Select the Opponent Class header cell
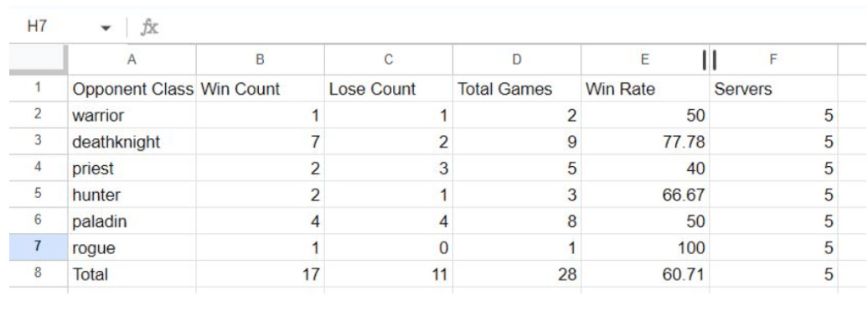 tap(132, 88)
